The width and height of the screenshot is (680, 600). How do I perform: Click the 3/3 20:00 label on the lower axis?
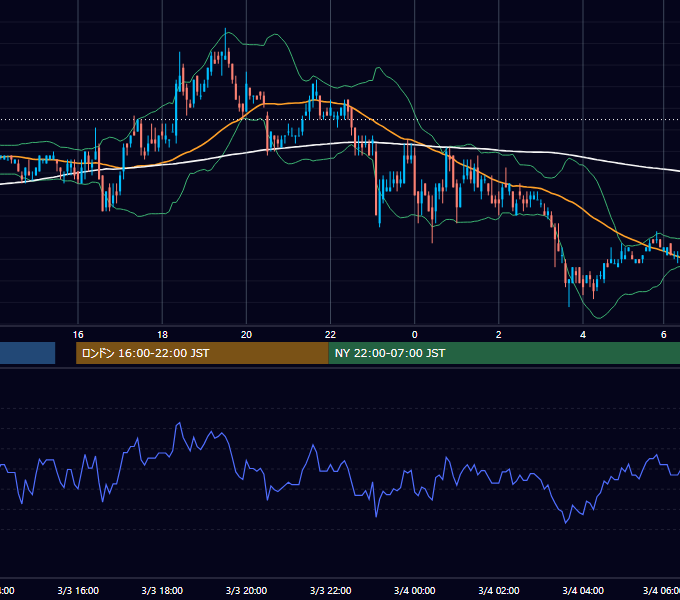[246, 590]
